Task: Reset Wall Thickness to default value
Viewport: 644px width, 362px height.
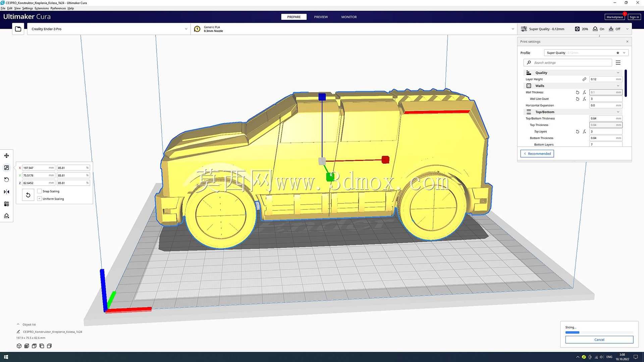Action: coord(578,92)
